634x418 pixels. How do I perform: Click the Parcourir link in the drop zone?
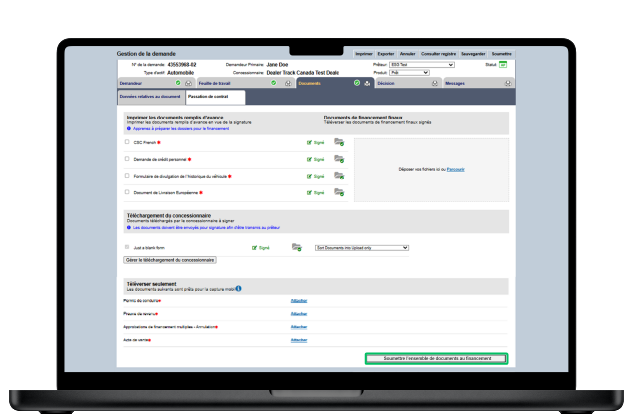(x=455, y=170)
